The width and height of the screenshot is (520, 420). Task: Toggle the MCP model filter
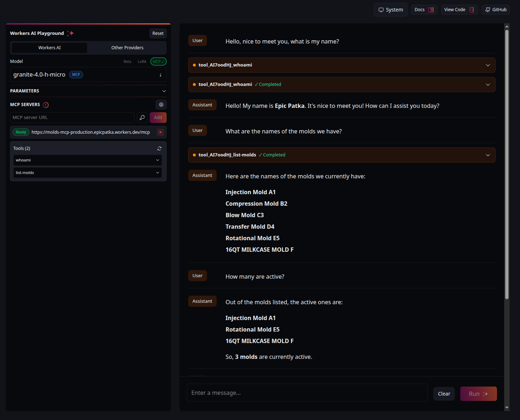(158, 61)
